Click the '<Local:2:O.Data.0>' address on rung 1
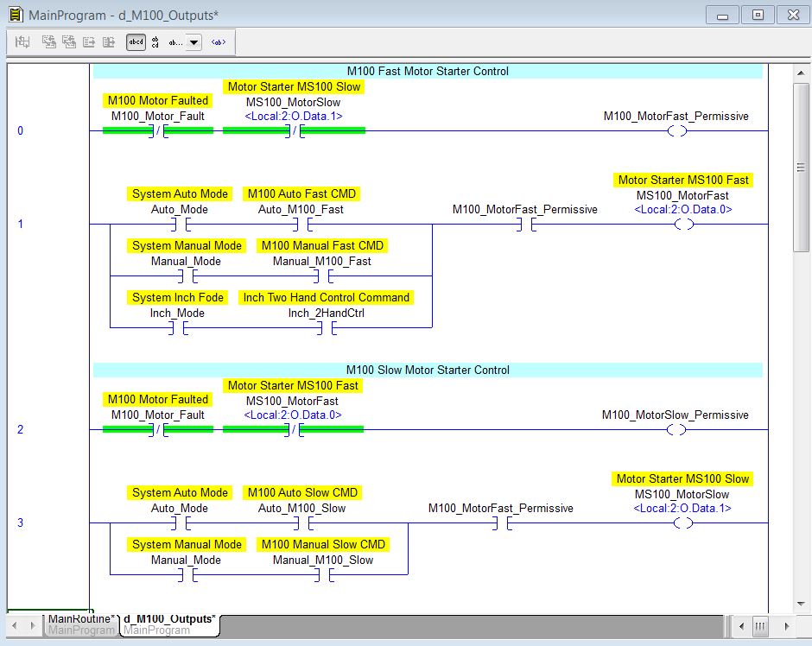Image resolution: width=812 pixels, height=646 pixels. 683,209
